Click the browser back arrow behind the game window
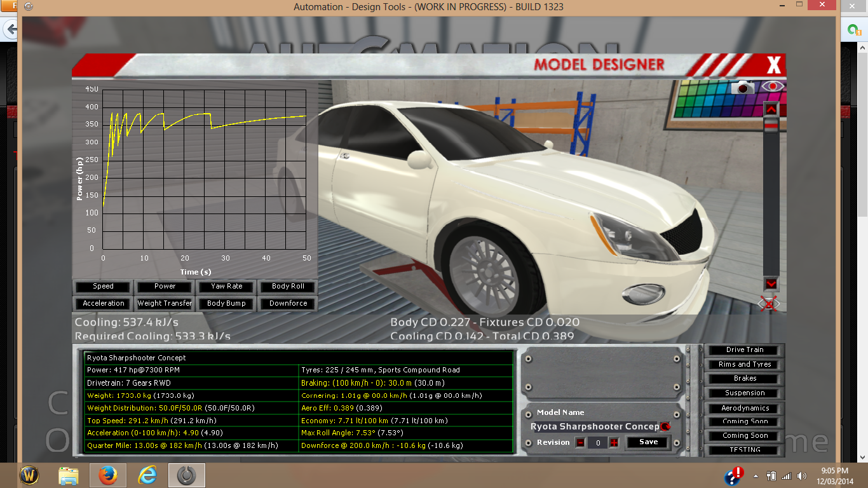Image resolution: width=868 pixels, height=488 pixels. (11, 29)
